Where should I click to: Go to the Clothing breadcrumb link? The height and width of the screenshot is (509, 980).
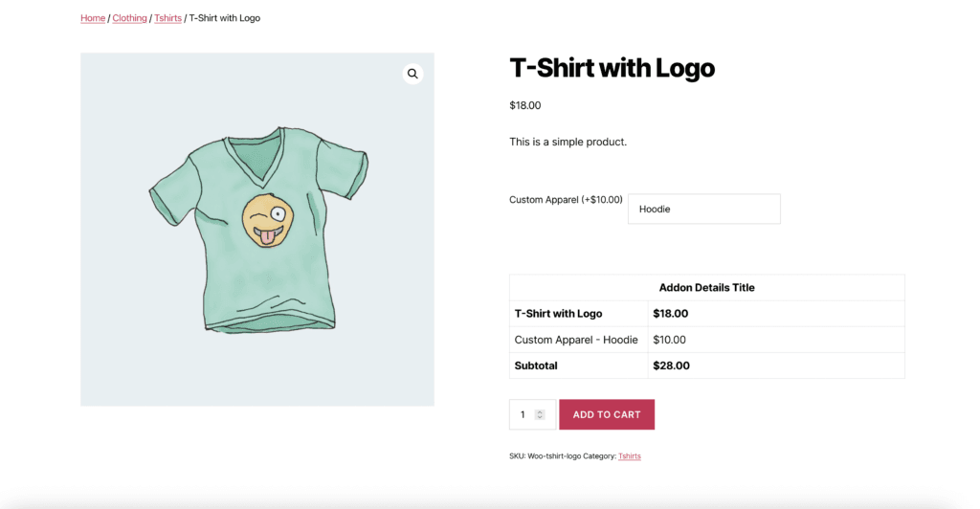(x=129, y=18)
